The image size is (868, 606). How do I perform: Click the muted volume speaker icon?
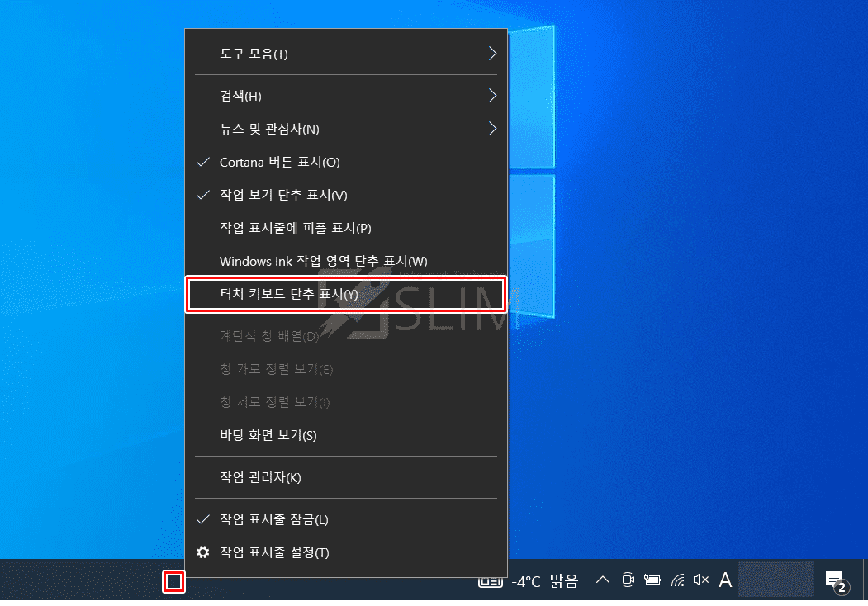point(701,580)
